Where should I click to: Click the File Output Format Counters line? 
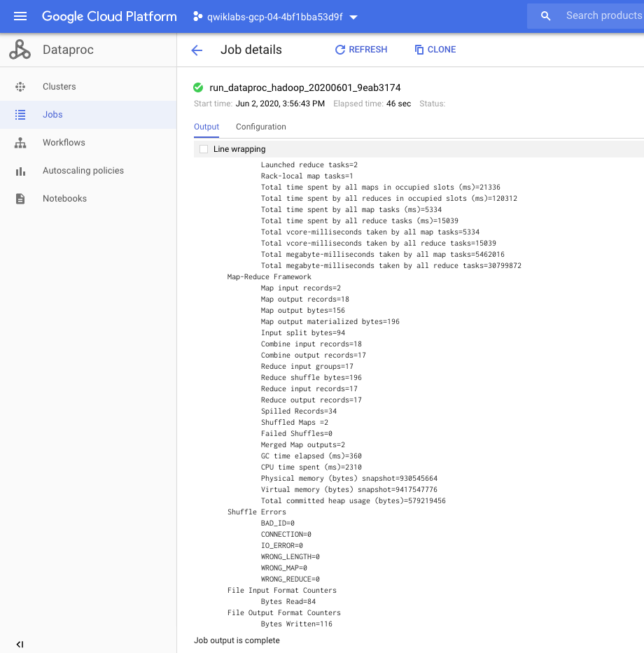pyautogui.click(x=284, y=613)
